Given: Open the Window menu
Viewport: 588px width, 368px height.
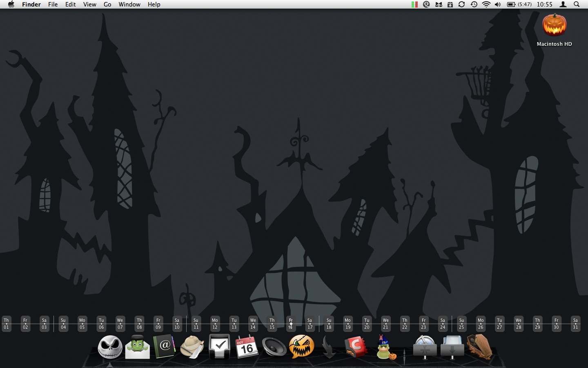Looking at the screenshot, I should click(x=129, y=4).
